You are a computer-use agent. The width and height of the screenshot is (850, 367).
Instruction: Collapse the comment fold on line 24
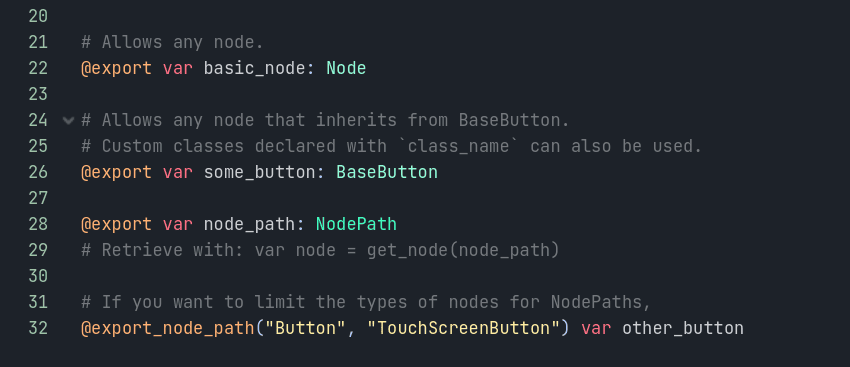click(68, 120)
